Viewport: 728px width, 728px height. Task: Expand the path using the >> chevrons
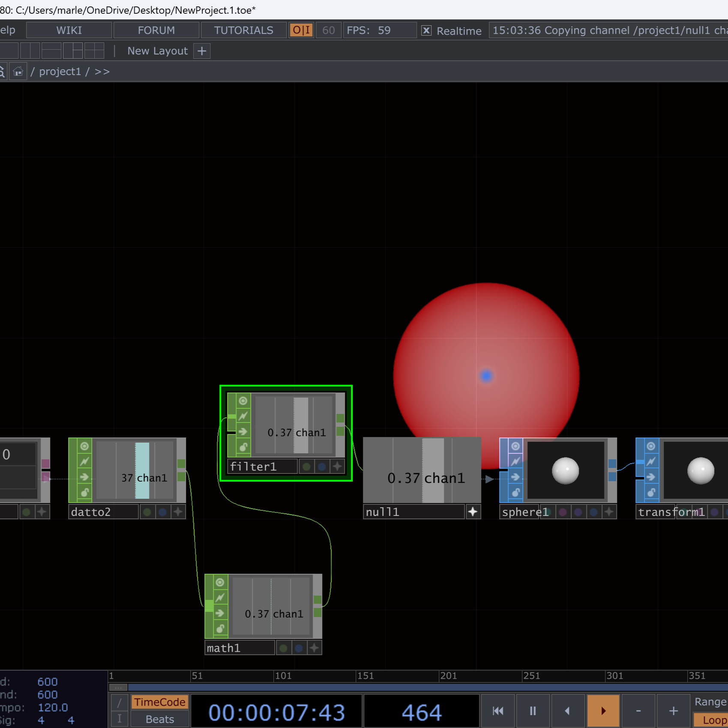(x=102, y=71)
